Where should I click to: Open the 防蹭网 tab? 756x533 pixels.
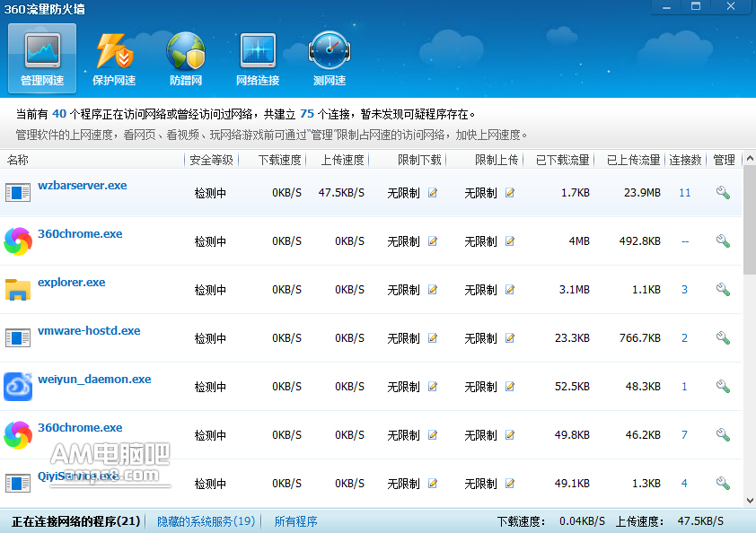click(x=186, y=58)
